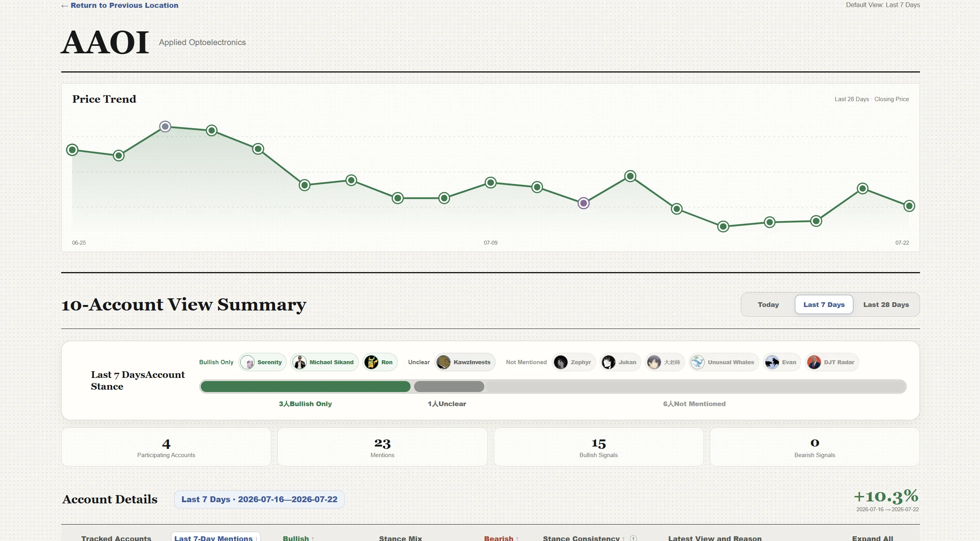This screenshot has width=980, height=541.
Task: Click the Latest View and Reason header
Action: click(715, 538)
